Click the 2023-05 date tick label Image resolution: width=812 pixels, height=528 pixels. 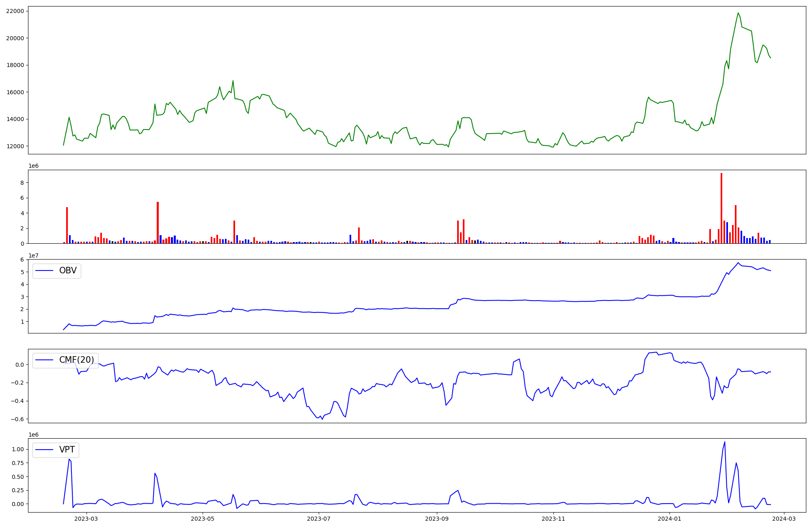pos(202,519)
